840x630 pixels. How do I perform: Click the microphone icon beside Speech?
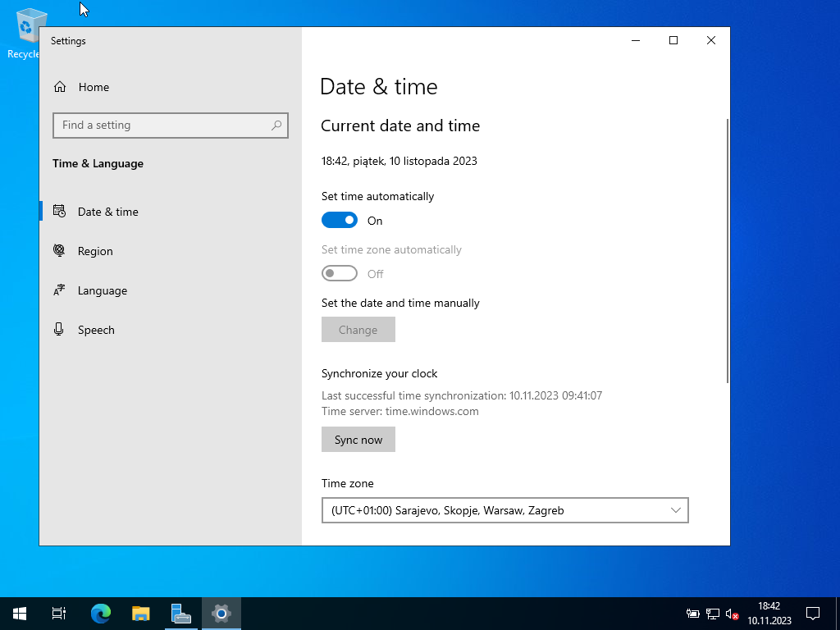tap(59, 329)
